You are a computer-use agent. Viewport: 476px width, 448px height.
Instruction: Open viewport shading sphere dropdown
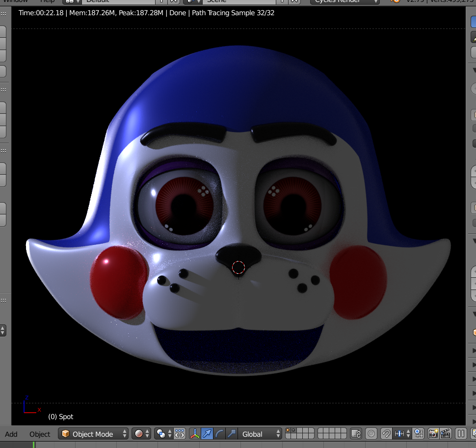[x=141, y=434]
